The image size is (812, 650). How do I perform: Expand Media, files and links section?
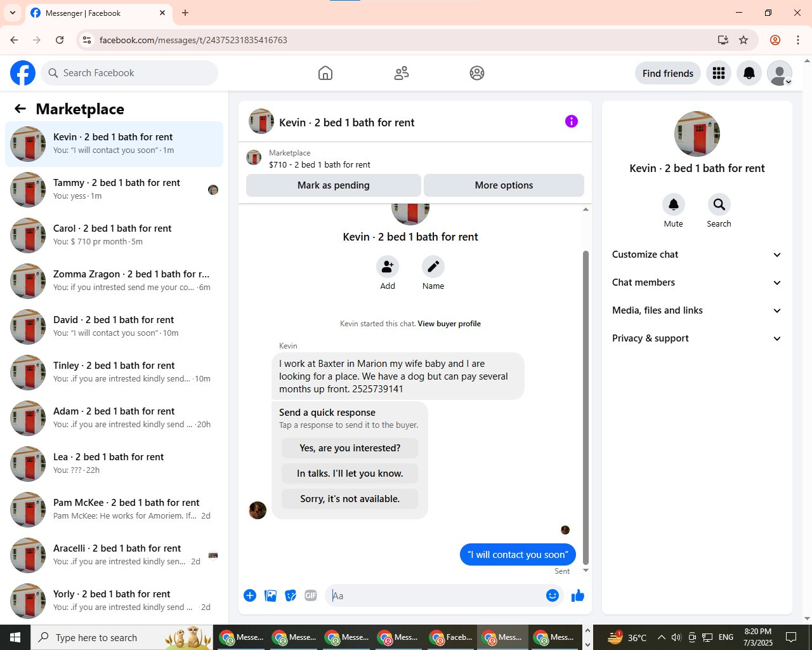coord(697,310)
